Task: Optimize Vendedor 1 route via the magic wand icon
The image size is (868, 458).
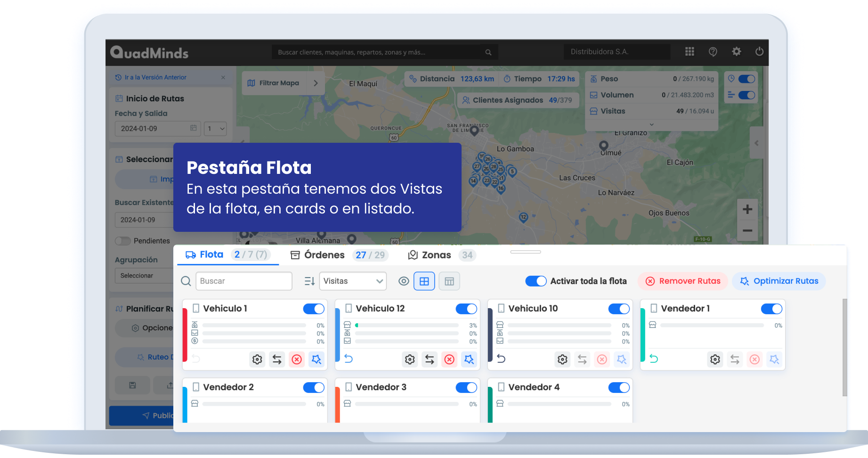Action: [x=775, y=359]
